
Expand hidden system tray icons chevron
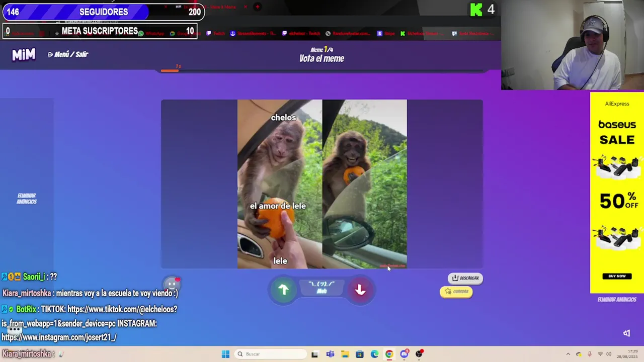[568, 354]
